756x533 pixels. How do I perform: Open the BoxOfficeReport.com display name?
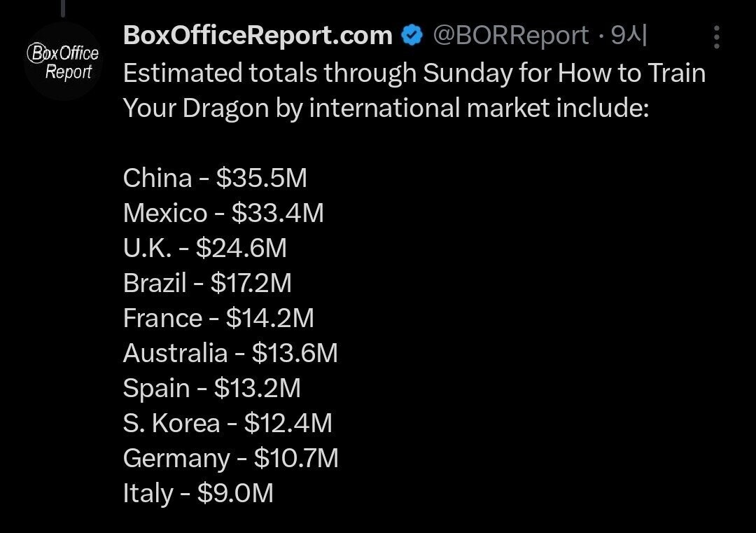click(x=258, y=36)
